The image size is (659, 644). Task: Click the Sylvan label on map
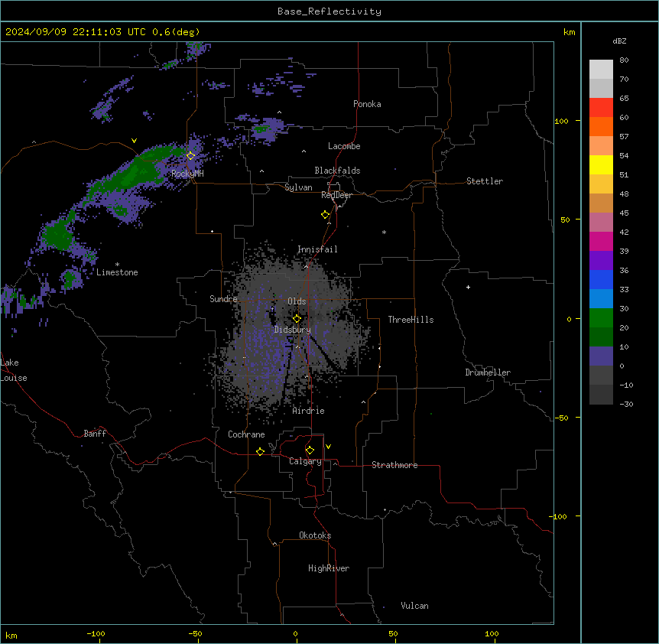click(298, 187)
